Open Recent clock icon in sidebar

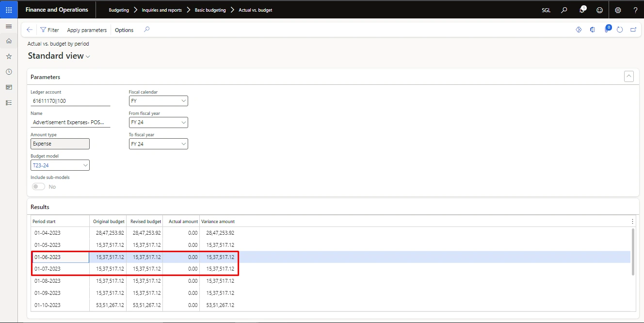[x=9, y=72]
